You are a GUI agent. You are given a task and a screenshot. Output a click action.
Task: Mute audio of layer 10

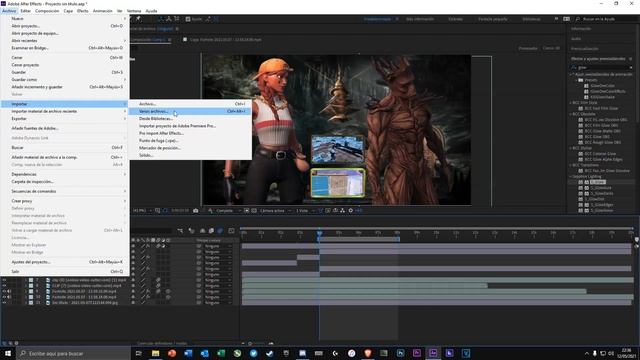[9, 297]
